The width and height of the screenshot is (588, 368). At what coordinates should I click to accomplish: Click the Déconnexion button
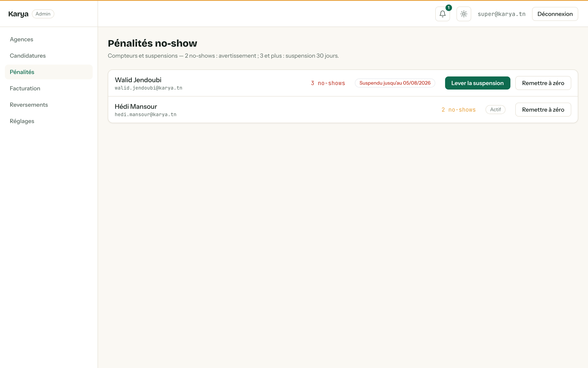coord(555,14)
